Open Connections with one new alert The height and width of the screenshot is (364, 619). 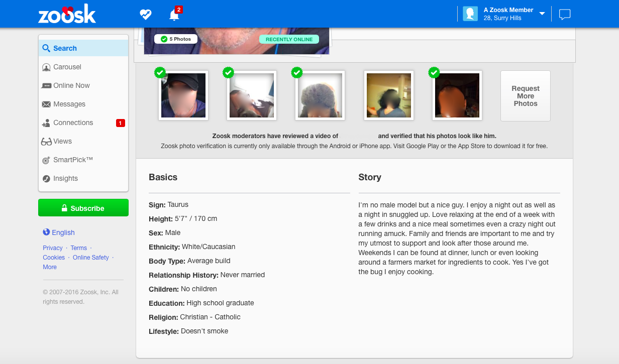pos(73,123)
